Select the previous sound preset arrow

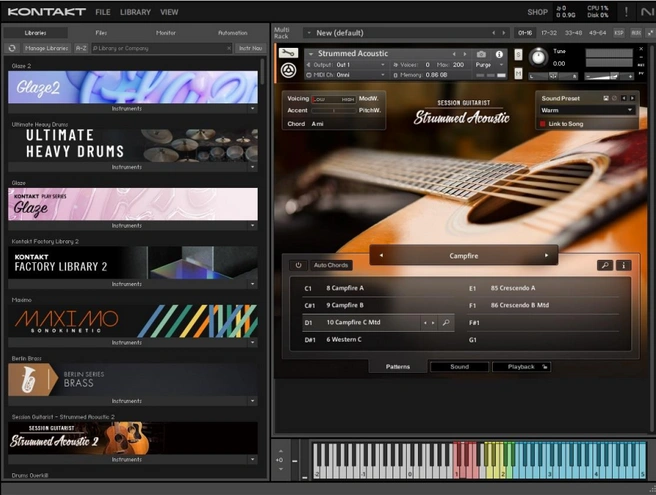pyautogui.click(x=624, y=98)
